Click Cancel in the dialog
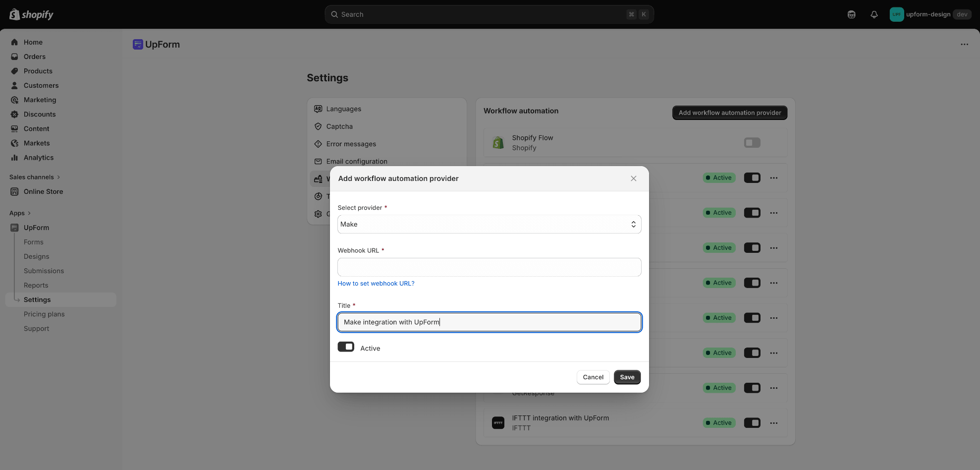 point(593,377)
